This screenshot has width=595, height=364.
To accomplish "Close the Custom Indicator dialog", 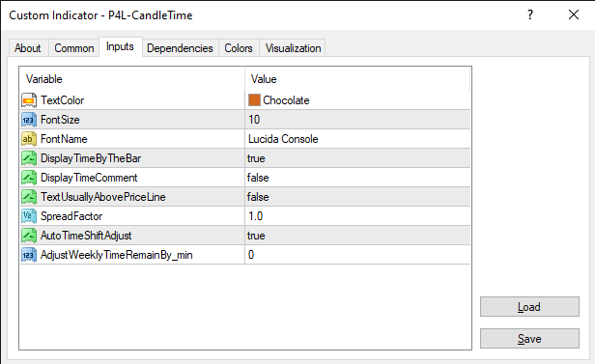I will coord(574,14).
